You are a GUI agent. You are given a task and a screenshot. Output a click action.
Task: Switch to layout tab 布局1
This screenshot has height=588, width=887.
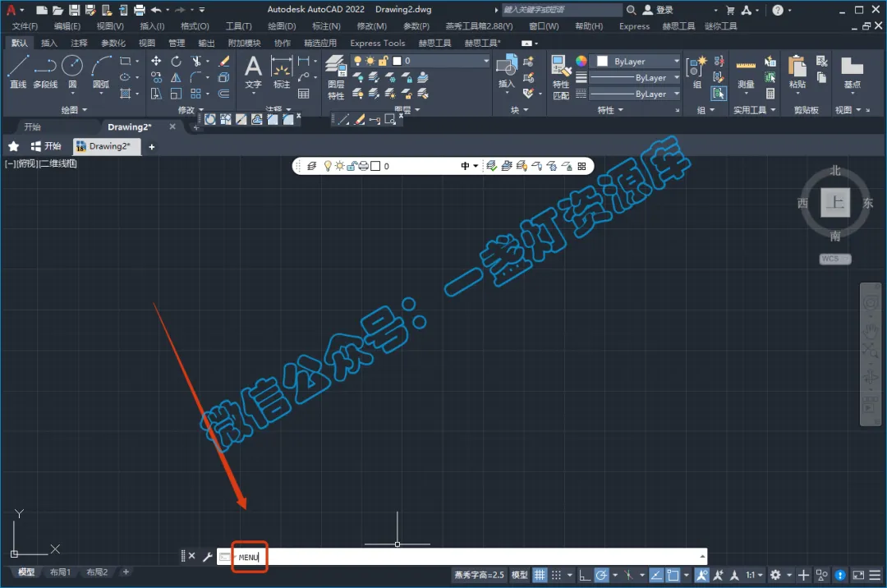[x=60, y=572]
